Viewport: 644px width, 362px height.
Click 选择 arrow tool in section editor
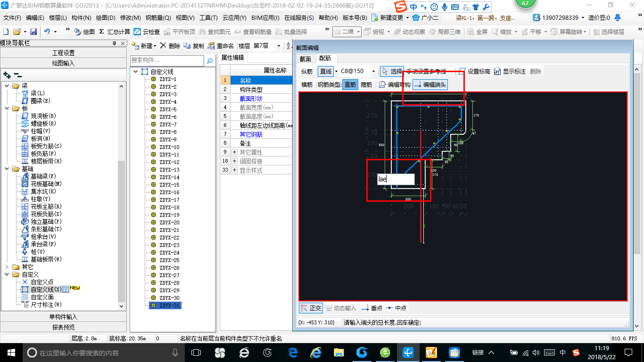[x=392, y=71]
